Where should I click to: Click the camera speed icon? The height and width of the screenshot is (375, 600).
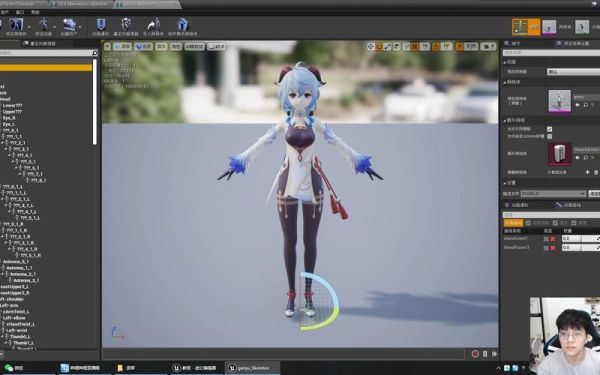[488, 46]
